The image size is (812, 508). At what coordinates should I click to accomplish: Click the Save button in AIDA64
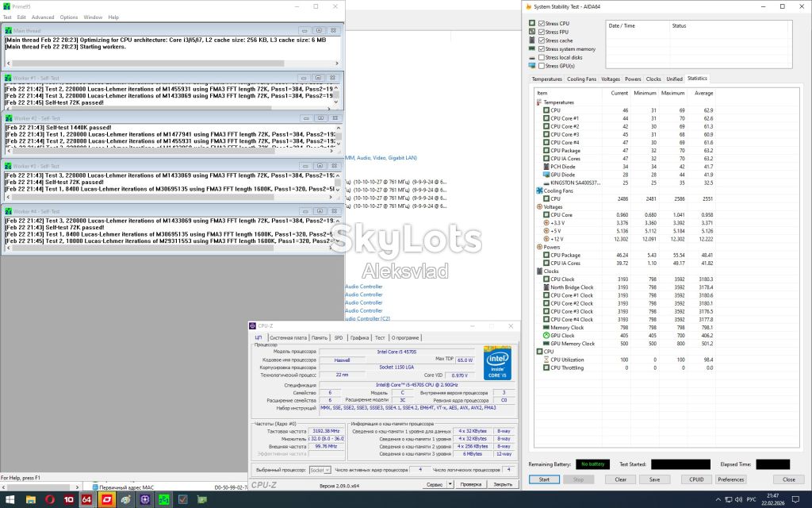pyautogui.click(x=654, y=479)
